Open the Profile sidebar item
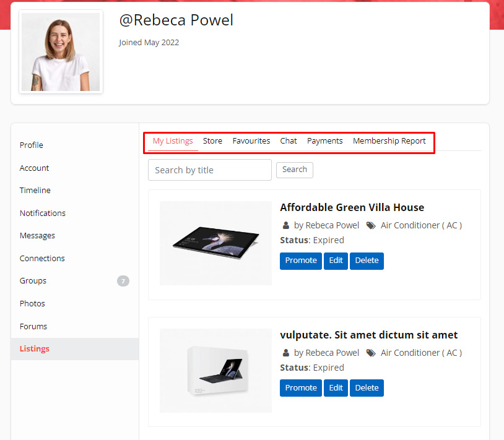 [31, 145]
